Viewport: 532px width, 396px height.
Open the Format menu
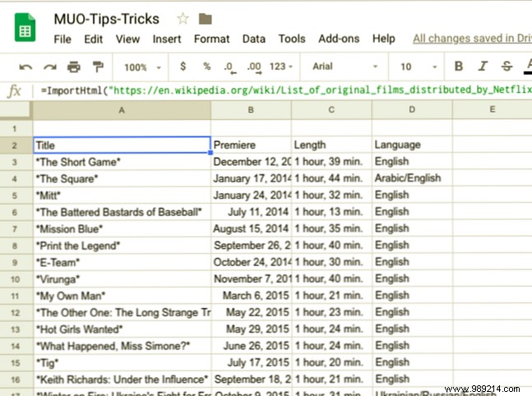click(211, 39)
